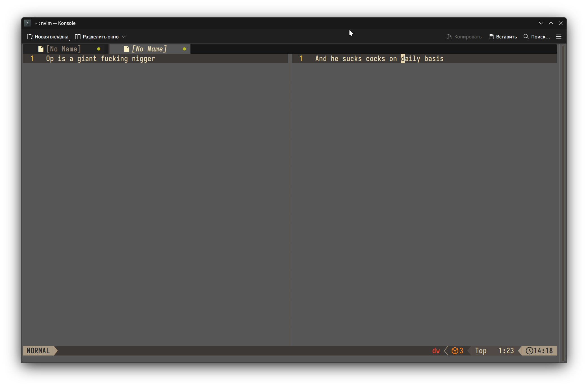
Task: Click file icon of first [No Name] tab
Action: pos(41,49)
